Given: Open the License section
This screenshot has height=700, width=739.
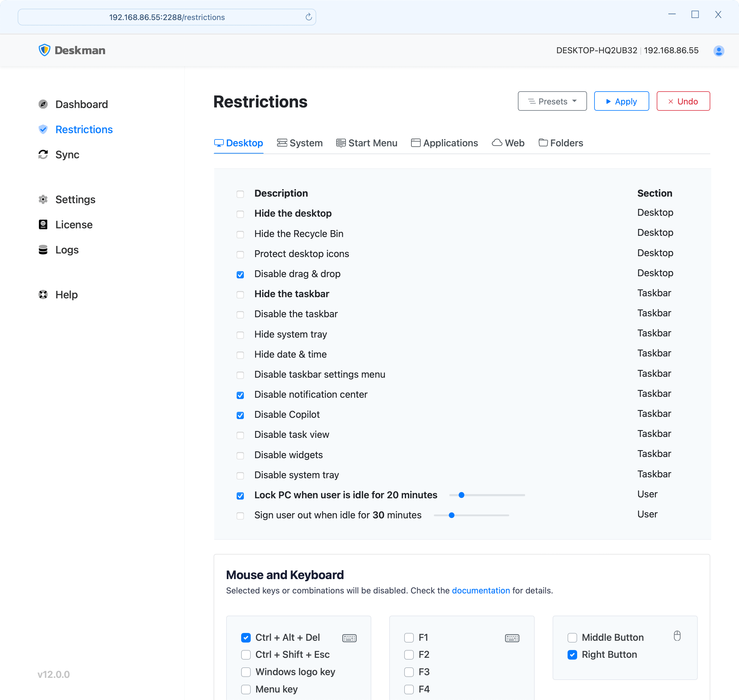Looking at the screenshot, I should pyautogui.click(x=74, y=224).
